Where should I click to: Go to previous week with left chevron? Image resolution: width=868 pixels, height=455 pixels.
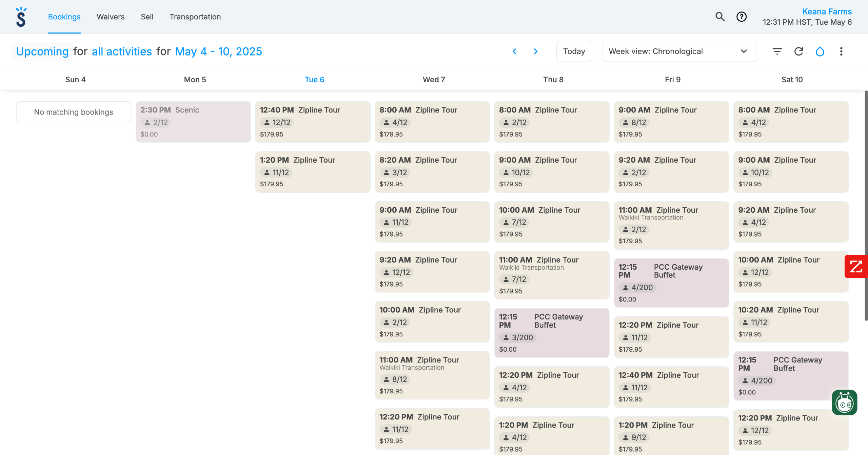[514, 51]
